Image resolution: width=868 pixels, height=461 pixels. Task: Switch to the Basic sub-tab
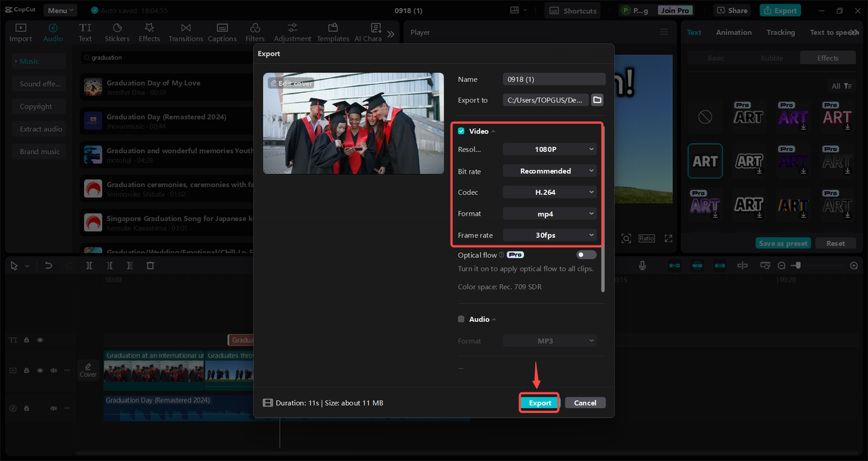pos(716,58)
